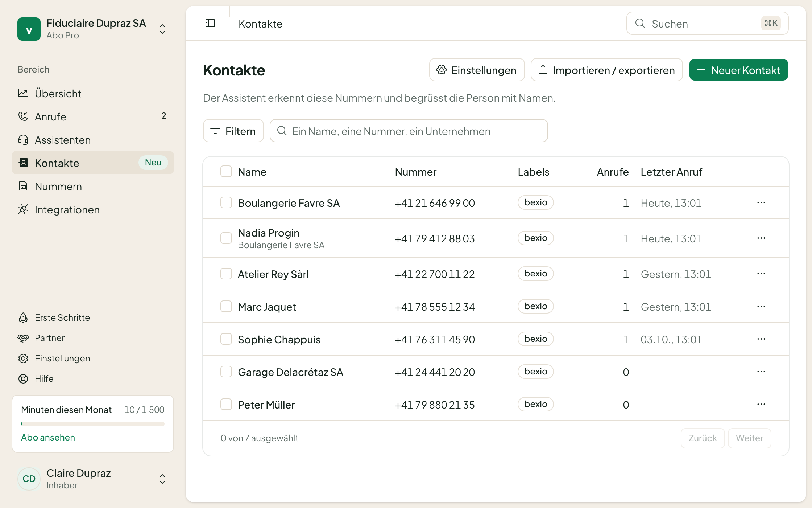Click the Zurück pagination button
812x508 pixels.
(703, 438)
